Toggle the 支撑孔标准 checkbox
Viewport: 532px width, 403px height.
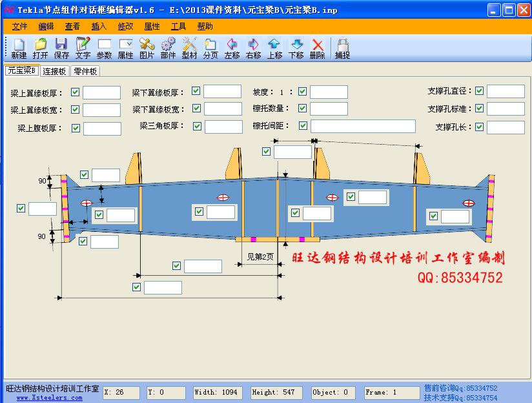pyautogui.click(x=480, y=108)
